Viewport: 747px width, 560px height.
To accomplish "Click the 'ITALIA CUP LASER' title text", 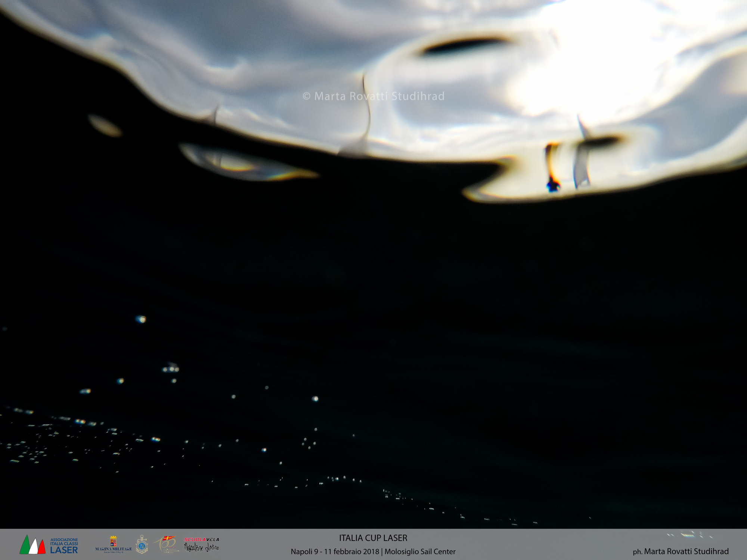I will (373, 538).
